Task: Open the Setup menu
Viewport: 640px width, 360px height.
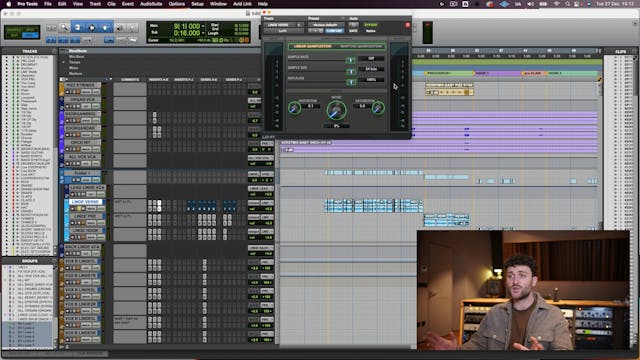Action: point(197,4)
